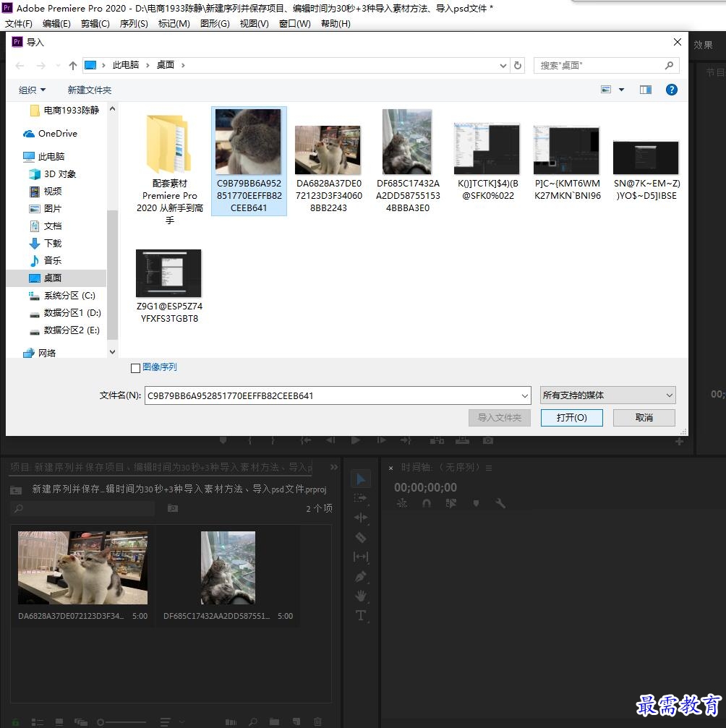Screen dimensions: 726x728
Task: Add a marker in program monitor
Action: coord(223,440)
